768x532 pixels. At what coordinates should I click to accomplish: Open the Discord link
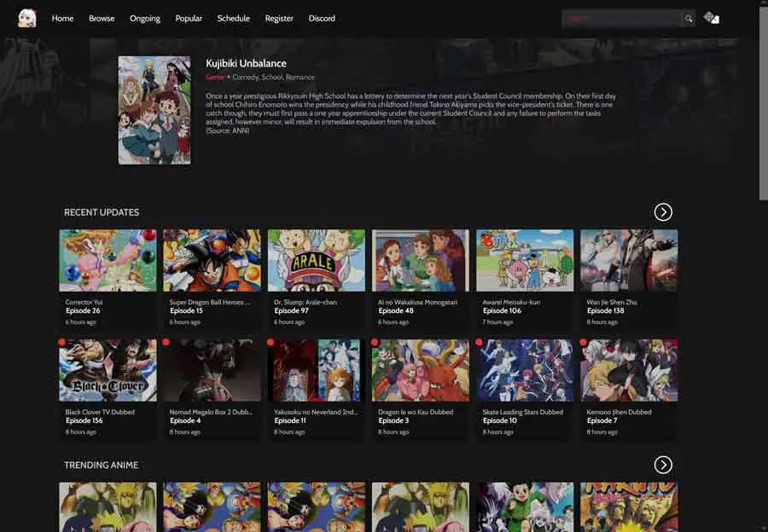pos(322,18)
